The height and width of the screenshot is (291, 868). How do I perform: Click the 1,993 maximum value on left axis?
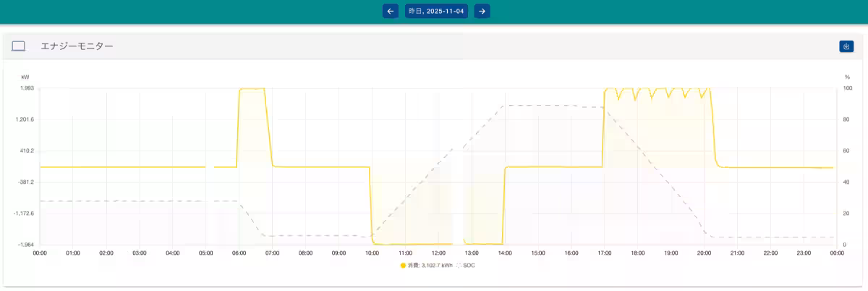tap(27, 88)
